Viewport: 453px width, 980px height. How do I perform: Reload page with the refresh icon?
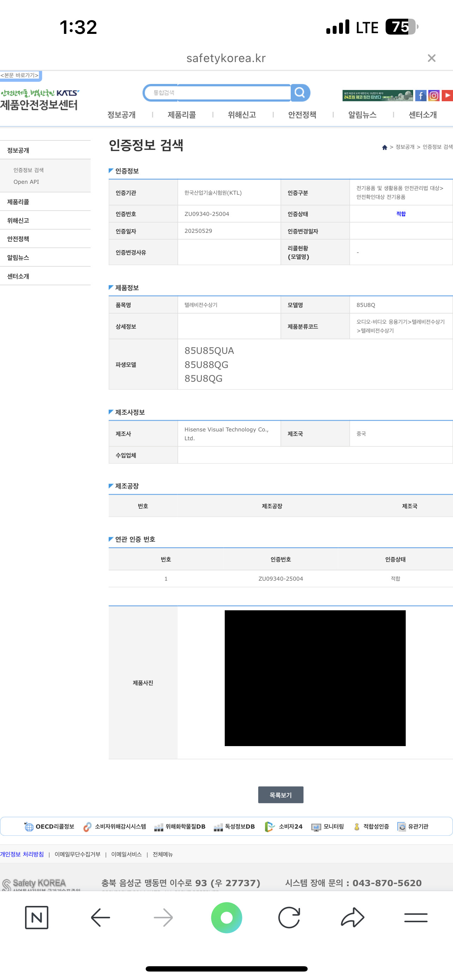click(289, 917)
